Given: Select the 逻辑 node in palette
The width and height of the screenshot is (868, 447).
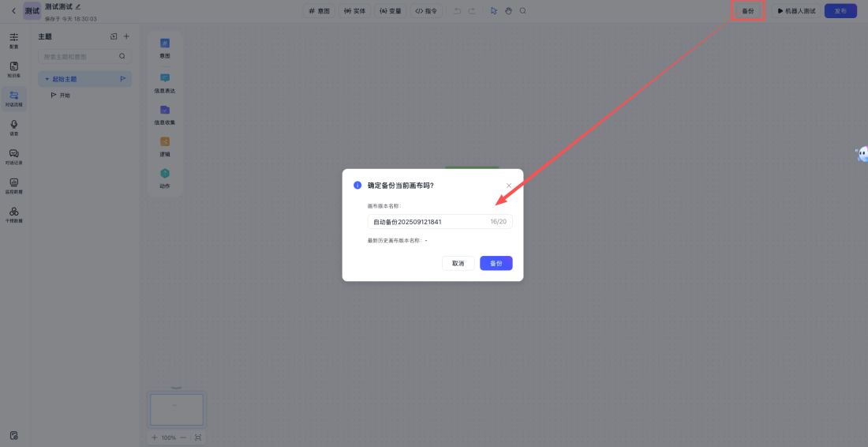Looking at the screenshot, I should pos(165,146).
